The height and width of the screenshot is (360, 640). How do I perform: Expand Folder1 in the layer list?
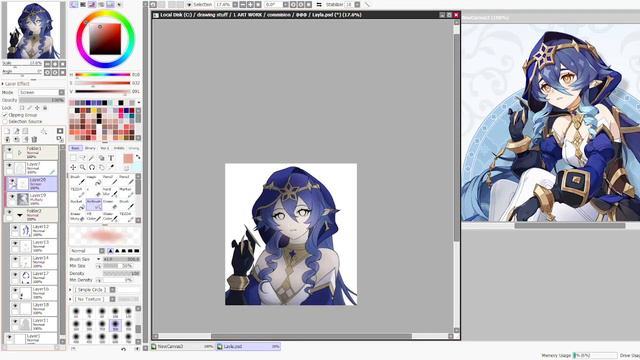[x=20, y=153]
